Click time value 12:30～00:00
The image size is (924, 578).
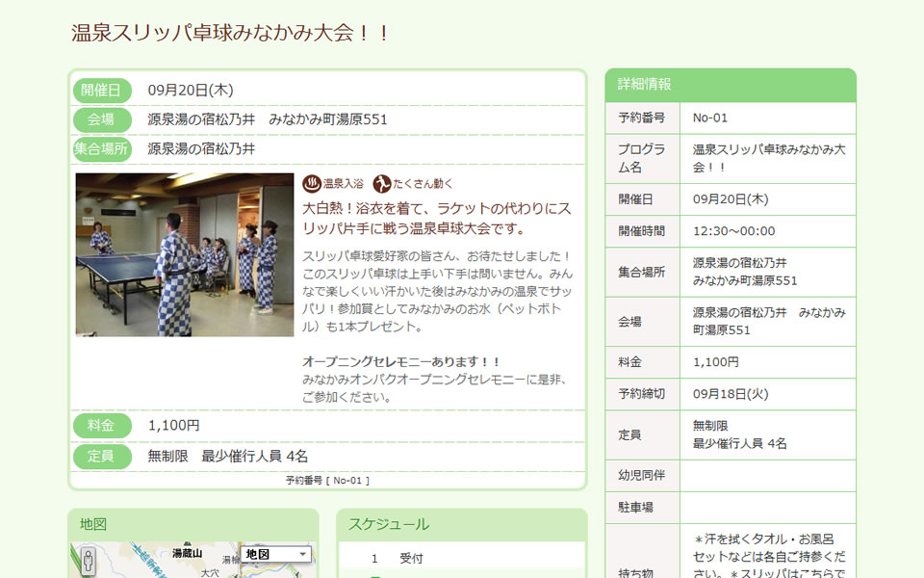pos(733,231)
